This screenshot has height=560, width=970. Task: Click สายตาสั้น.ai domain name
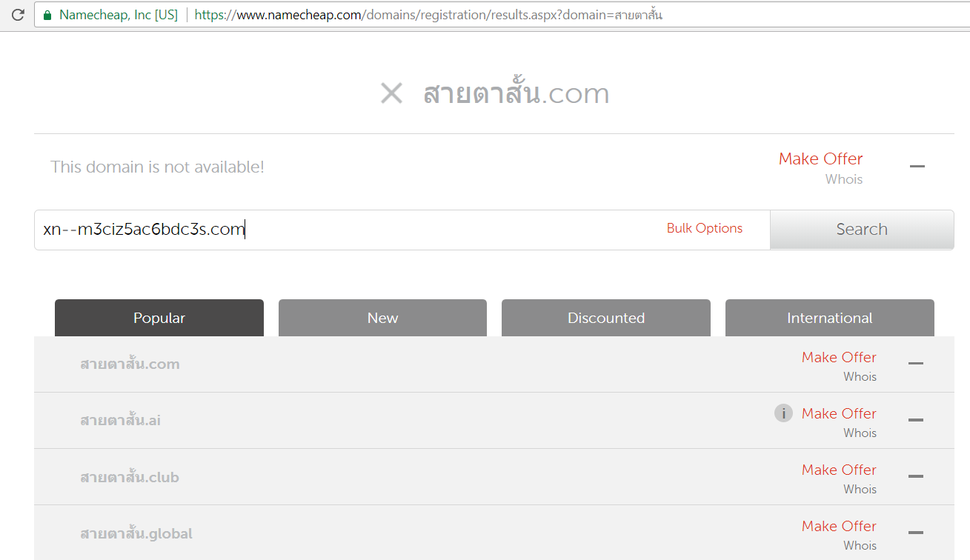coord(120,420)
